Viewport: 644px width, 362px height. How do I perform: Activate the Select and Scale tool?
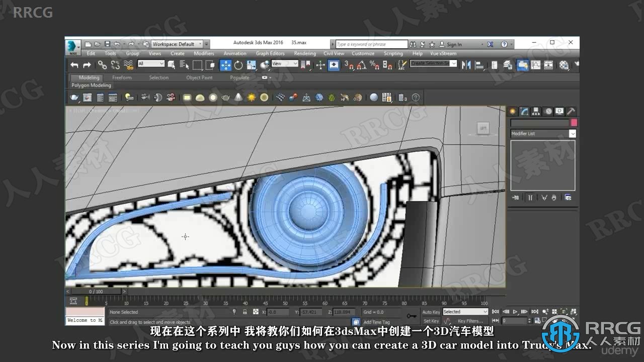pos(251,65)
